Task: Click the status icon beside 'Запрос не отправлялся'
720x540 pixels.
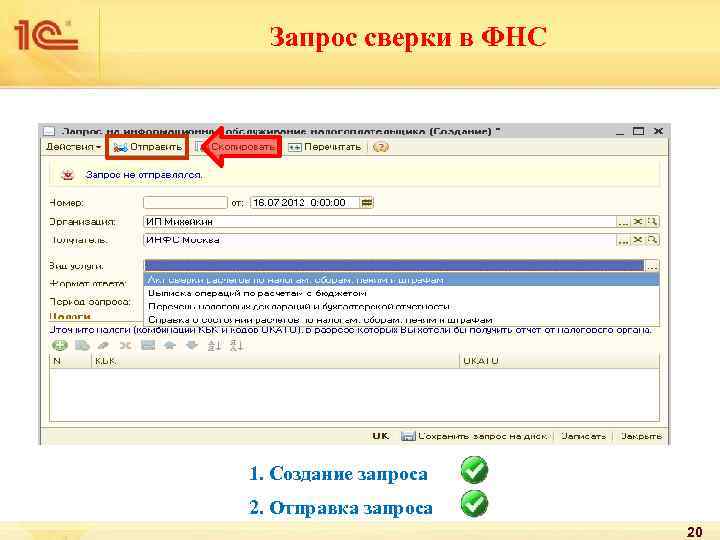Action: [68, 175]
